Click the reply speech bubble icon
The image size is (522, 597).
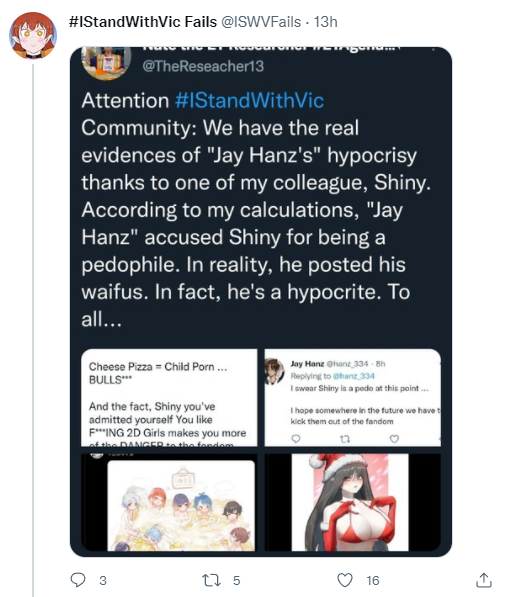(78, 580)
